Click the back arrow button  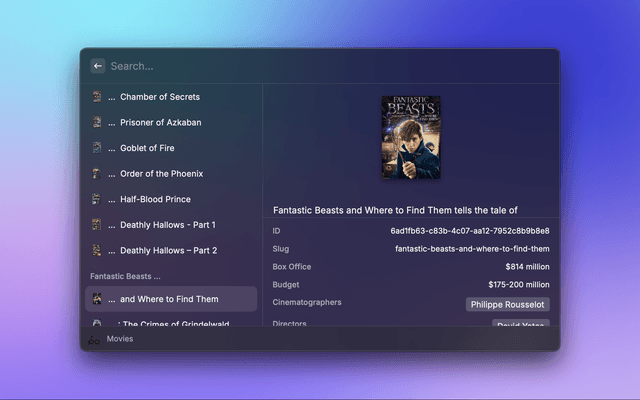coord(98,66)
